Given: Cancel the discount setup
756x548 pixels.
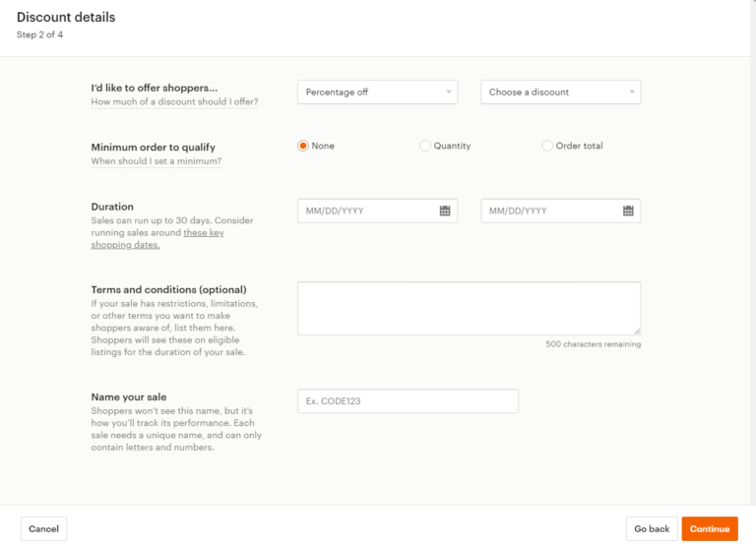Looking at the screenshot, I should pos(43,528).
